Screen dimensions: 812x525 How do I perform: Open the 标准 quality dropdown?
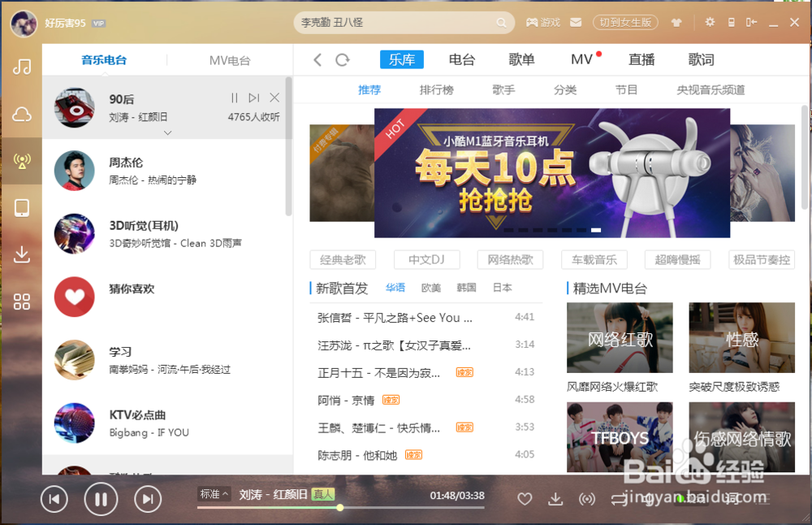(x=214, y=494)
